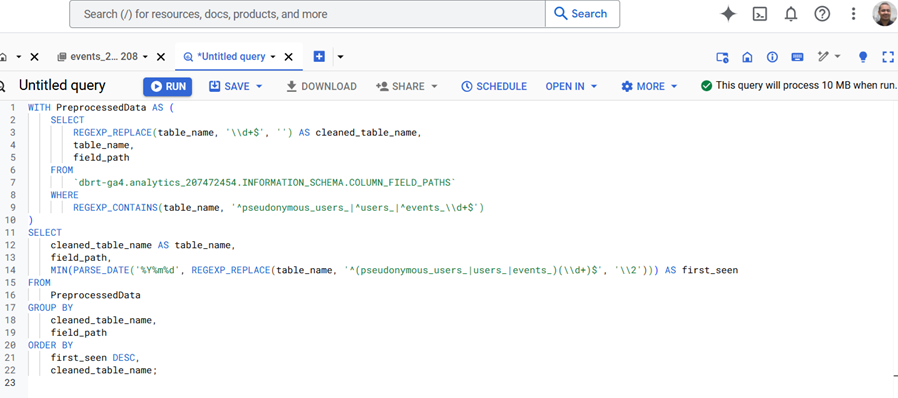Click the Search button
Image resolution: width=898 pixels, height=398 pixels.
pos(582,14)
